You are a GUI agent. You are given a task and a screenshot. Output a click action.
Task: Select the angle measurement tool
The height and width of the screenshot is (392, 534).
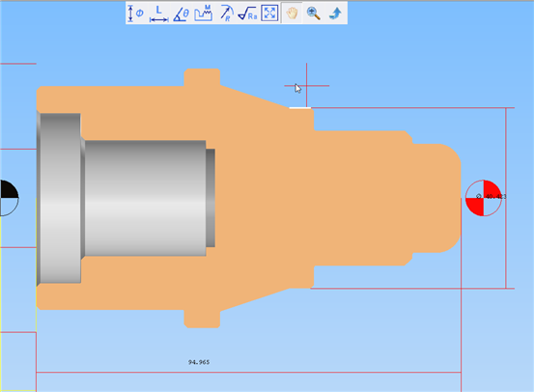(x=182, y=14)
